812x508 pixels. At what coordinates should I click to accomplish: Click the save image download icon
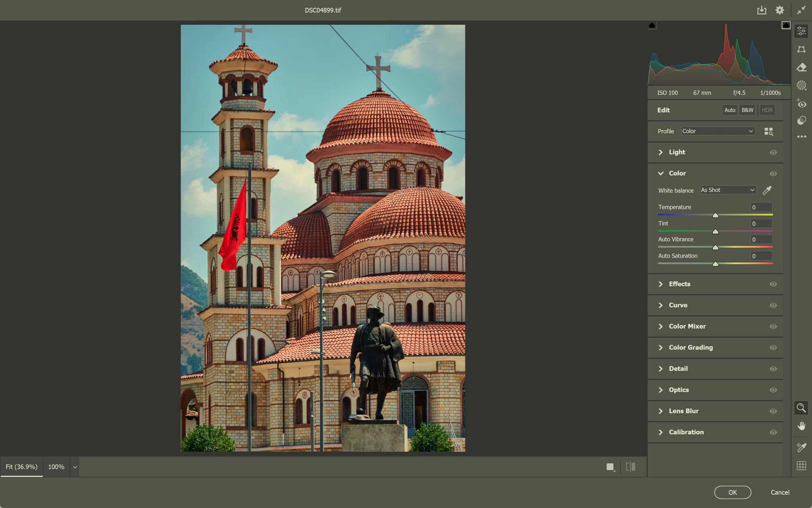click(761, 10)
